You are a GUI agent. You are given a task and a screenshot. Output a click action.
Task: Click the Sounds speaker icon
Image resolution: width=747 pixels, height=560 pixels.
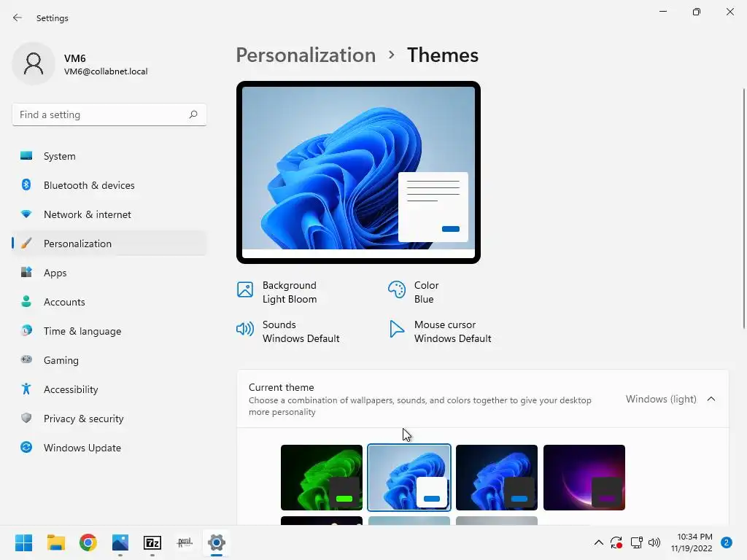pyautogui.click(x=245, y=329)
